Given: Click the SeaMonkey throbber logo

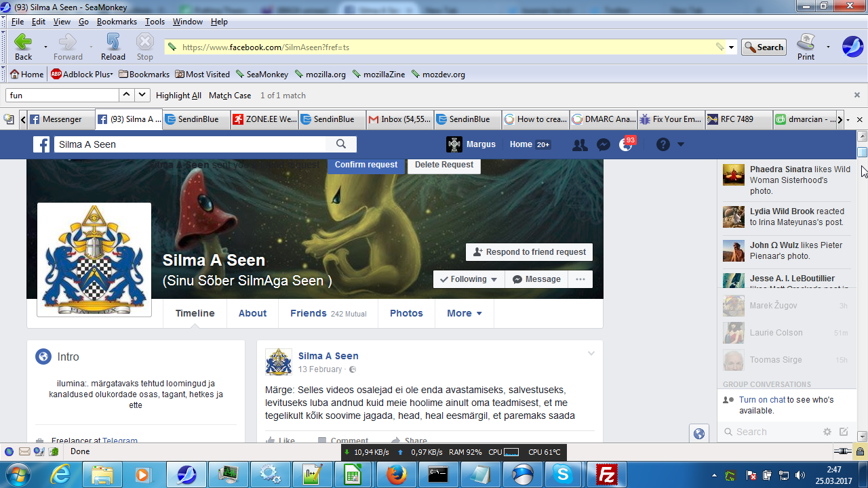Looking at the screenshot, I should pos(852,47).
